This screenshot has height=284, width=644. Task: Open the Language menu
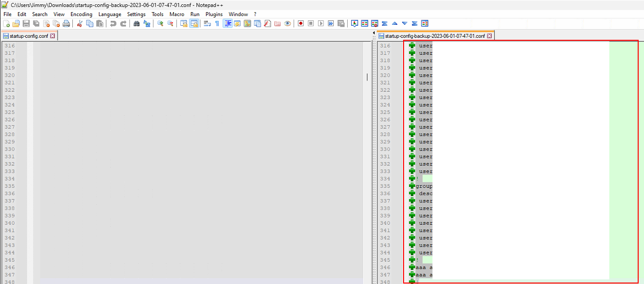click(x=110, y=14)
